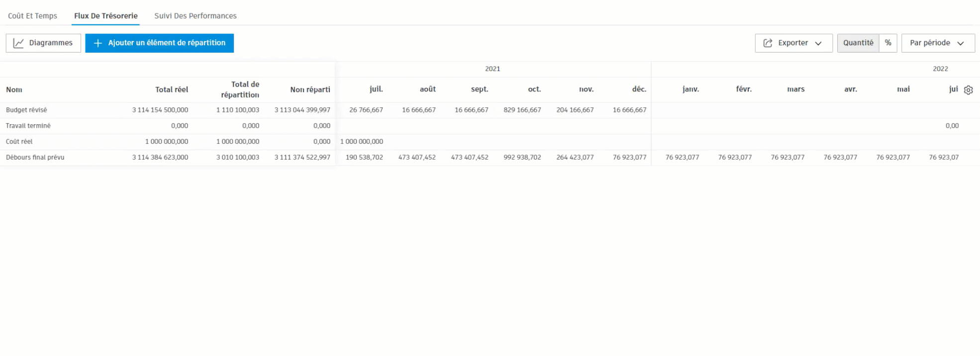The image size is (980, 356).
Task: Click Débours repartition 3 010 100,003
Action: pyautogui.click(x=238, y=157)
